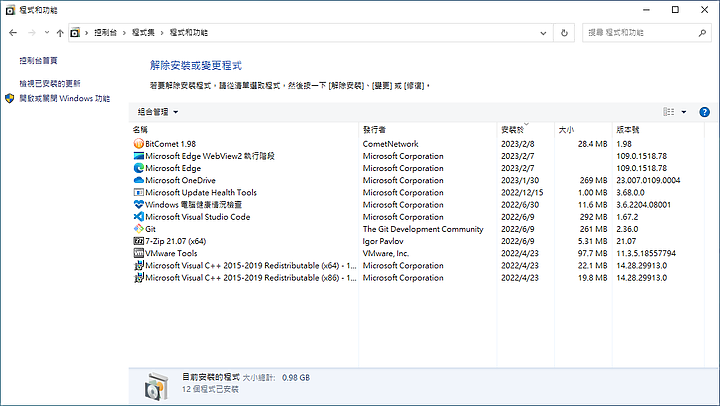Click the Microsoft Edge browser icon

[x=139, y=168]
